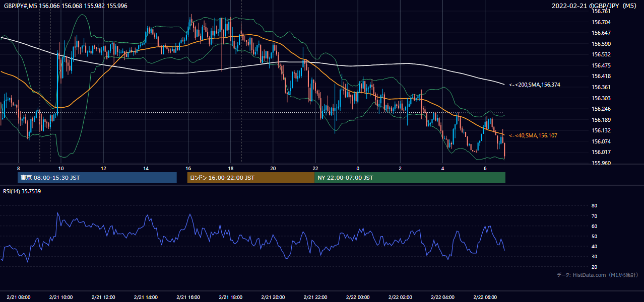Click the bottom date label 2/21 16:00

188,297
